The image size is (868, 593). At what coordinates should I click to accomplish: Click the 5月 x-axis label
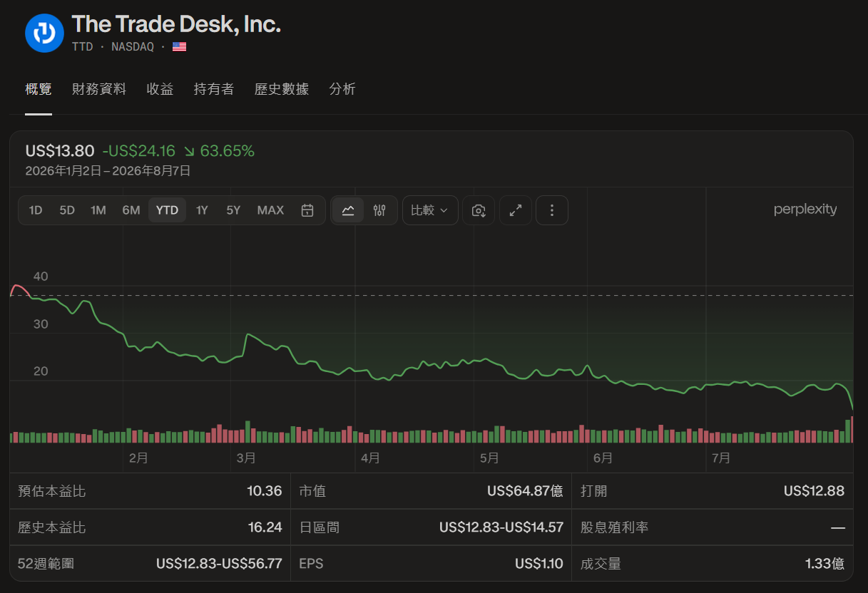(x=489, y=458)
